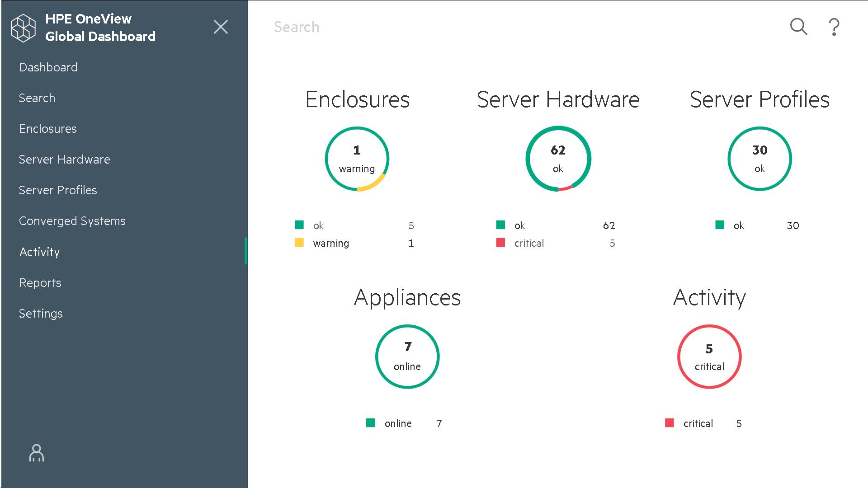Select Activity in the sidebar menu

coord(40,252)
